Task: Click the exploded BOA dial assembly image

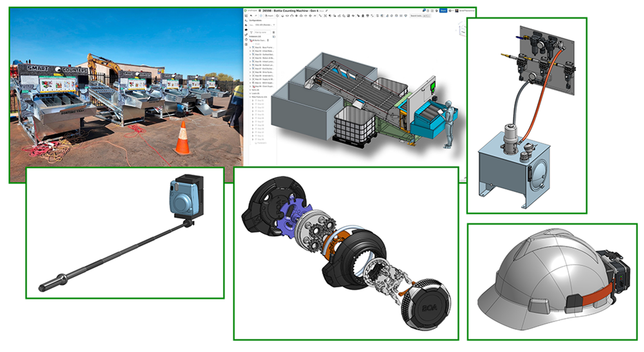Action: pos(346,253)
